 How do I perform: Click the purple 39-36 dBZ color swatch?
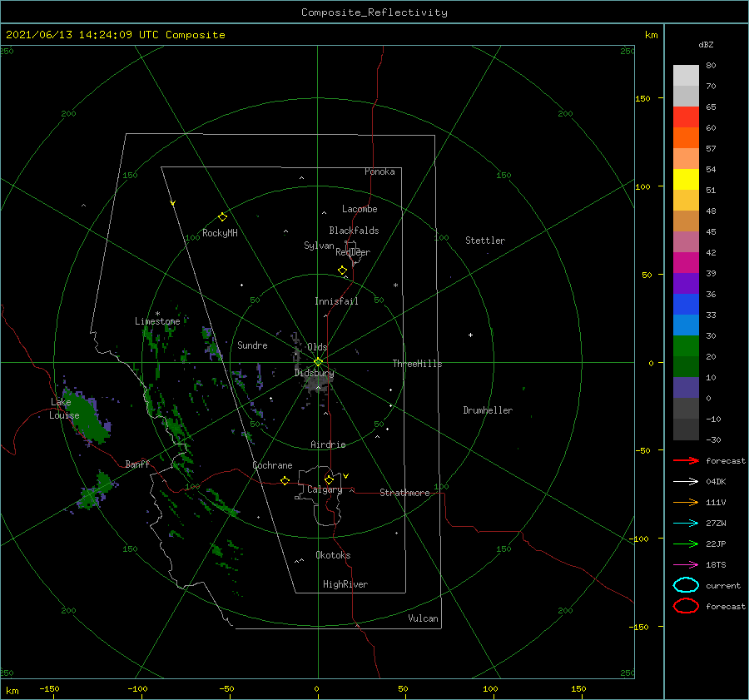pyautogui.click(x=686, y=283)
